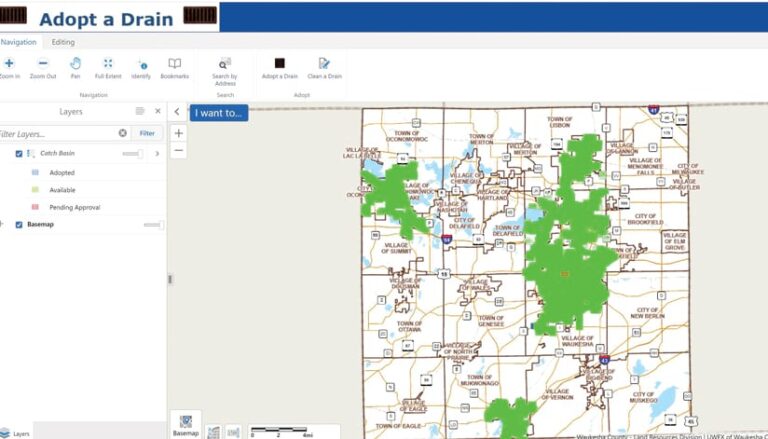
Task: Click City of Brookfield map label
Action: coord(646,219)
